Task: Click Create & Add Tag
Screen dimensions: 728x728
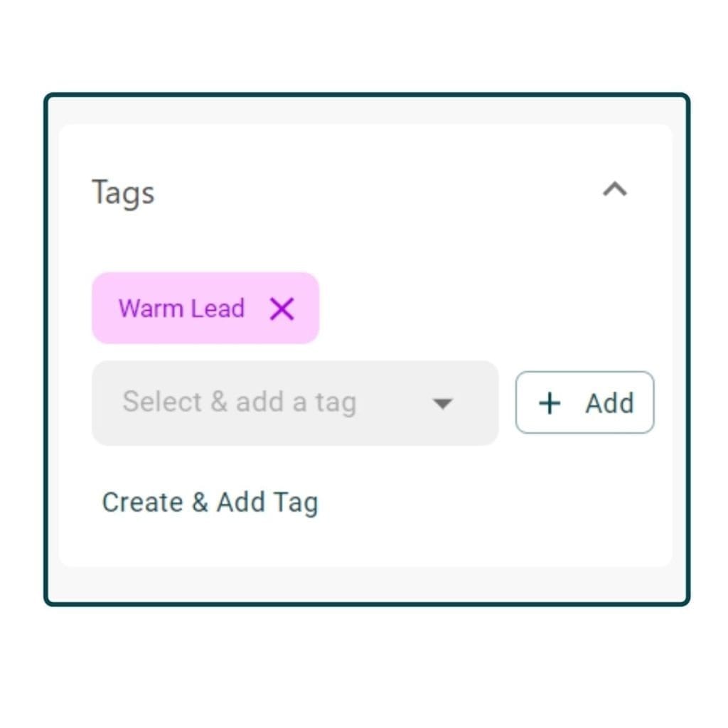Action: pyautogui.click(x=210, y=502)
